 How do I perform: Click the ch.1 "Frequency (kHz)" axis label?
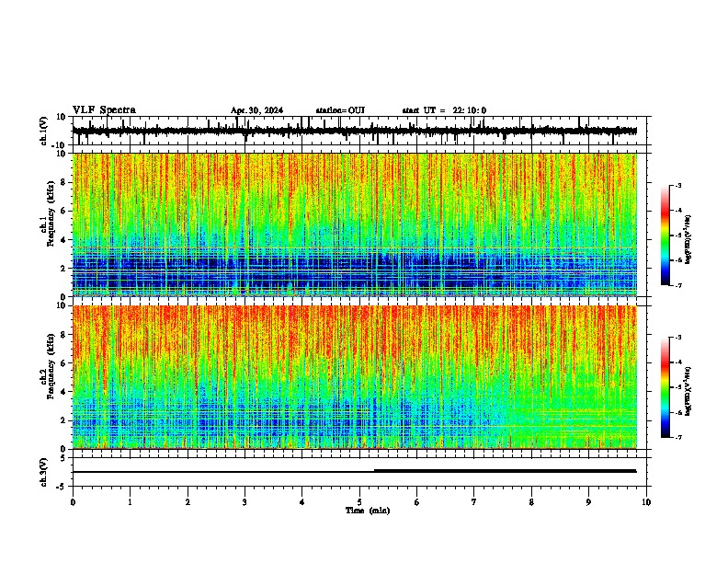coord(51,214)
